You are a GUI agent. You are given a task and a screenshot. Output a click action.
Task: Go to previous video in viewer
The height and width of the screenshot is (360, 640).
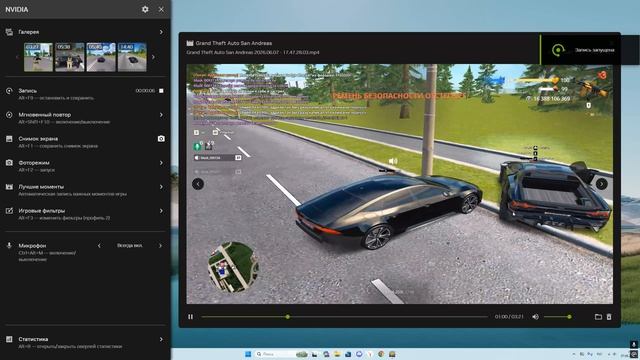[x=198, y=184]
